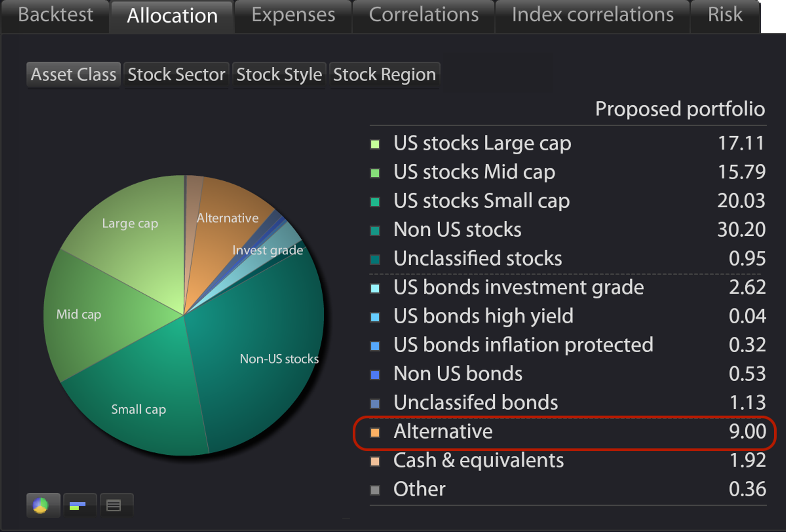This screenshot has height=532, width=786.
Task: Click value 1.92 for Cash & equivalents
Action: [x=747, y=460]
